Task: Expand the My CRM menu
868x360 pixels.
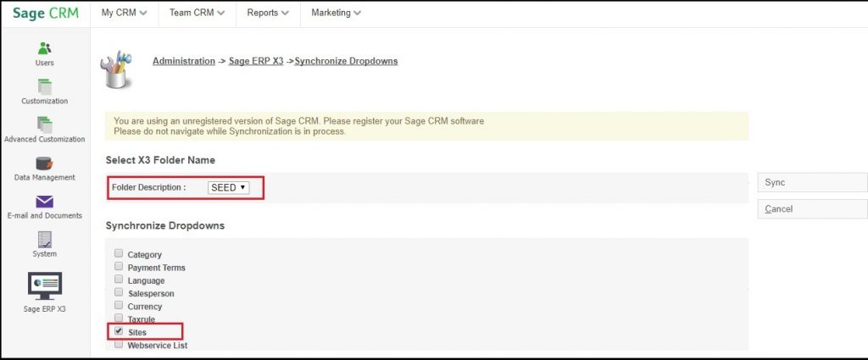Action: click(124, 13)
